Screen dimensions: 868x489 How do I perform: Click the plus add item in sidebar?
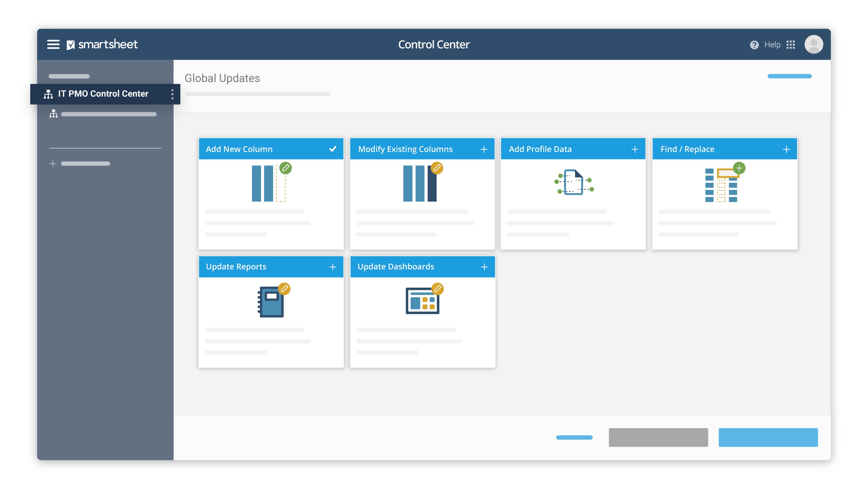click(x=53, y=164)
